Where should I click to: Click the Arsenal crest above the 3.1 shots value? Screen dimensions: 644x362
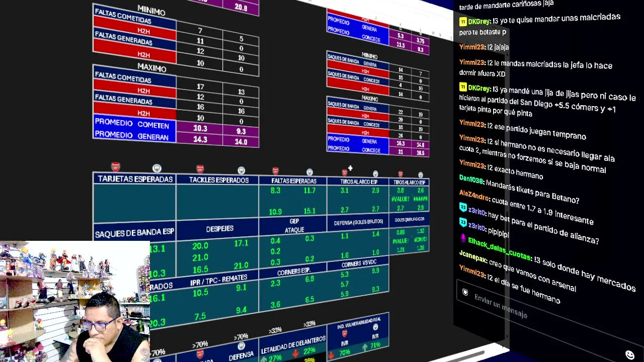[345, 173]
